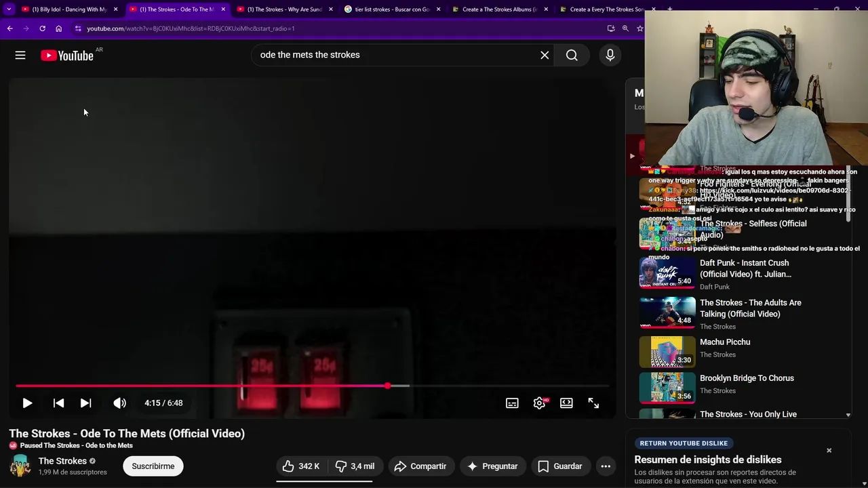Open the more actions ellipsis menu
The image size is (868, 488).
(606, 466)
